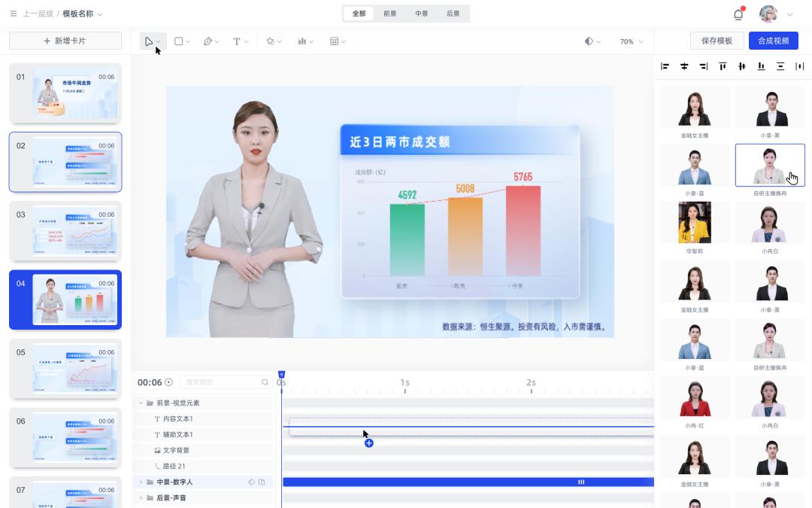Select the text tool
Viewport: 812px width, 508px height.
pos(236,41)
